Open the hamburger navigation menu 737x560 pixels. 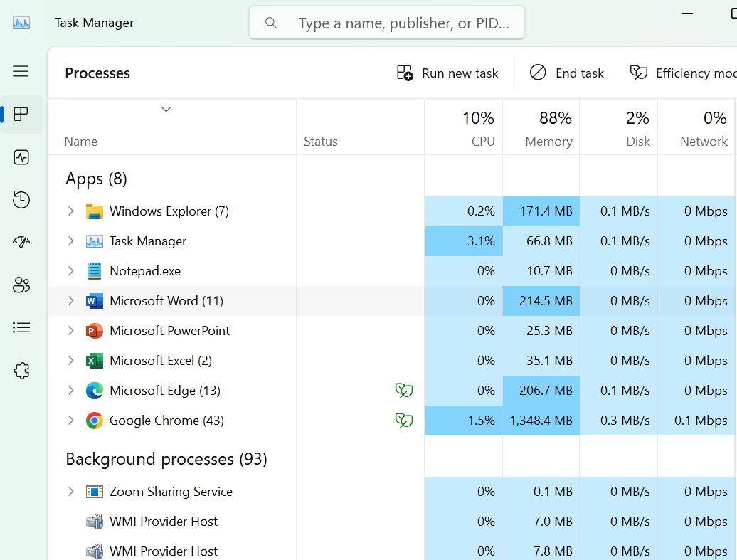tap(21, 71)
